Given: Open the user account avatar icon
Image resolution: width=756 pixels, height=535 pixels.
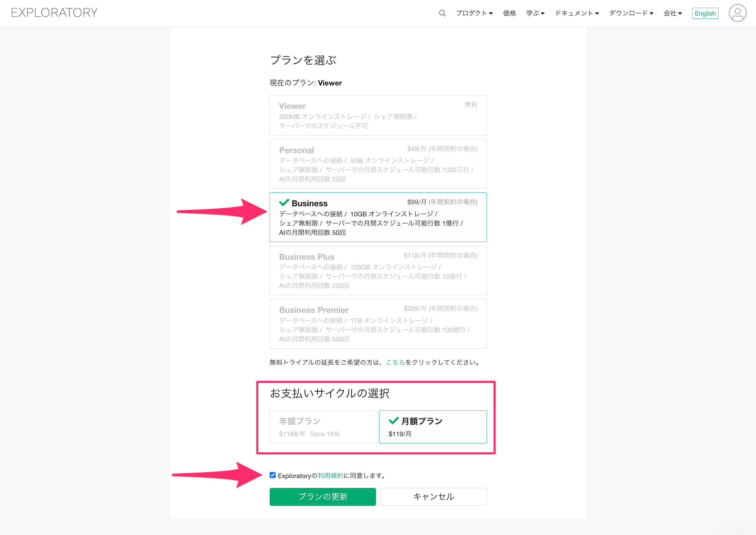Looking at the screenshot, I should tap(737, 13).
